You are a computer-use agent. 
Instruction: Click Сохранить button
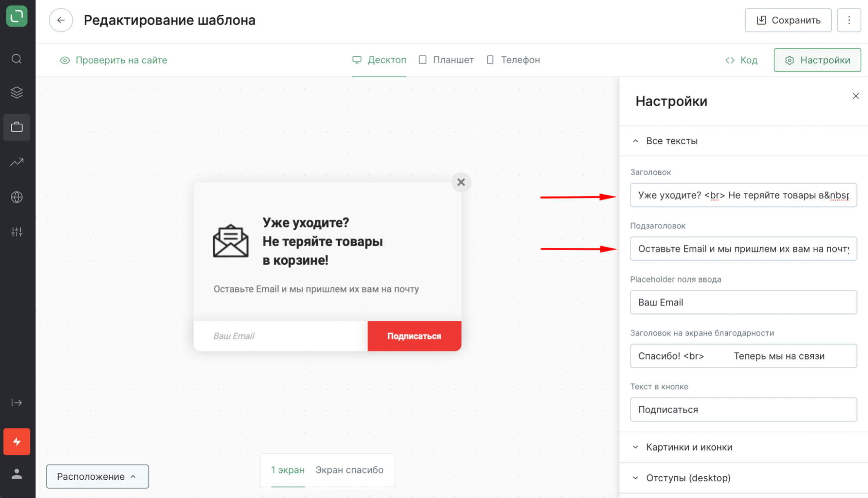point(788,20)
